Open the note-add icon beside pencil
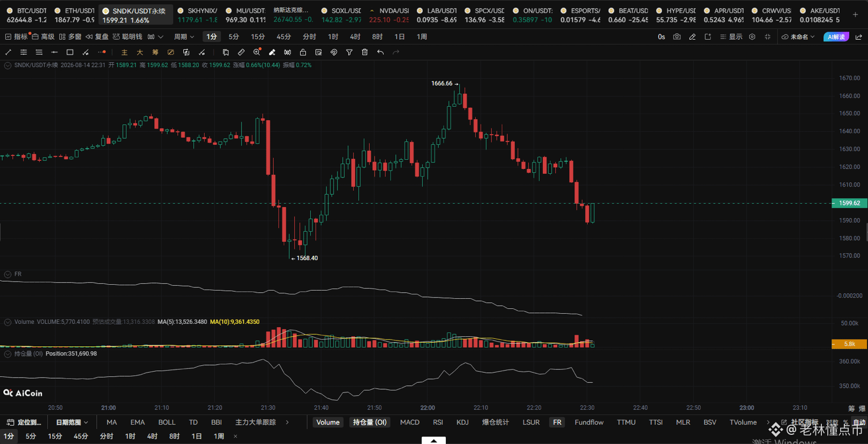Viewport: 868px width, 444px height. [708, 37]
